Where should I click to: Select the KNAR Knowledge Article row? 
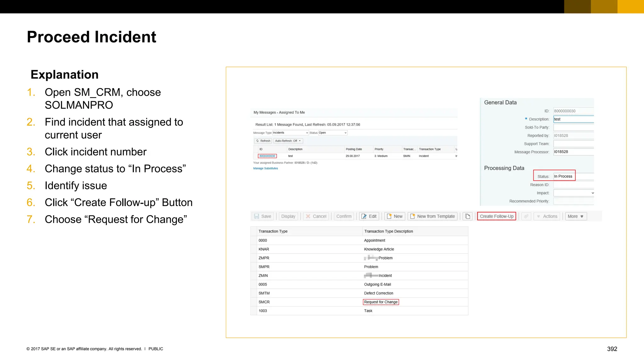pos(359,249)
